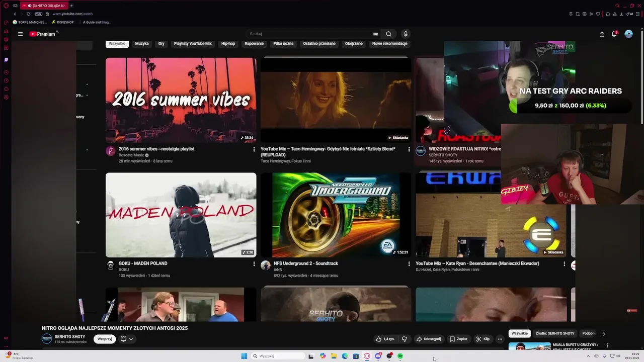Open Opera icon on the taskbar
The width and height of the screenshot is (644, 362).
(367, 356)
